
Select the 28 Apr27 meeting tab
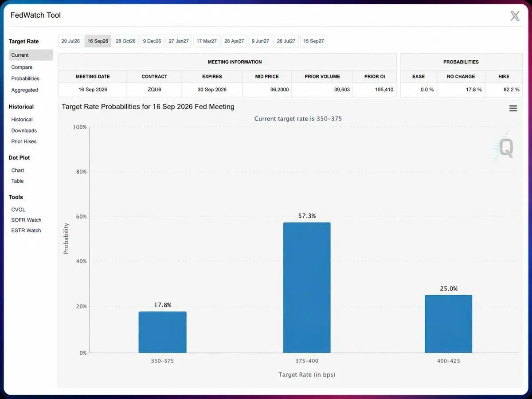[234, 41]
